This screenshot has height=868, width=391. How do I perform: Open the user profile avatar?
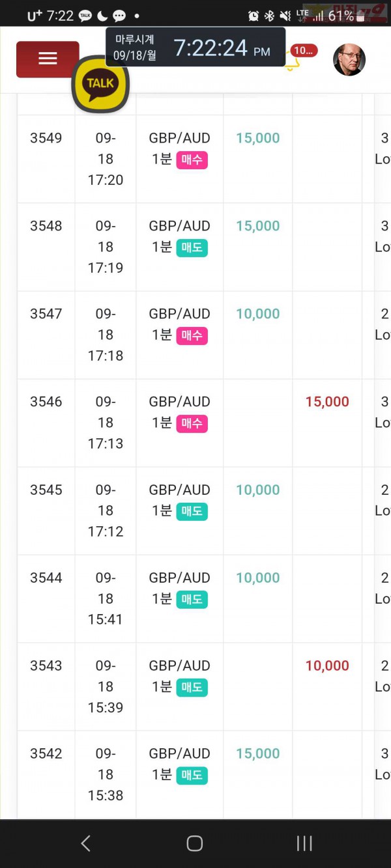tap(349, 60)
